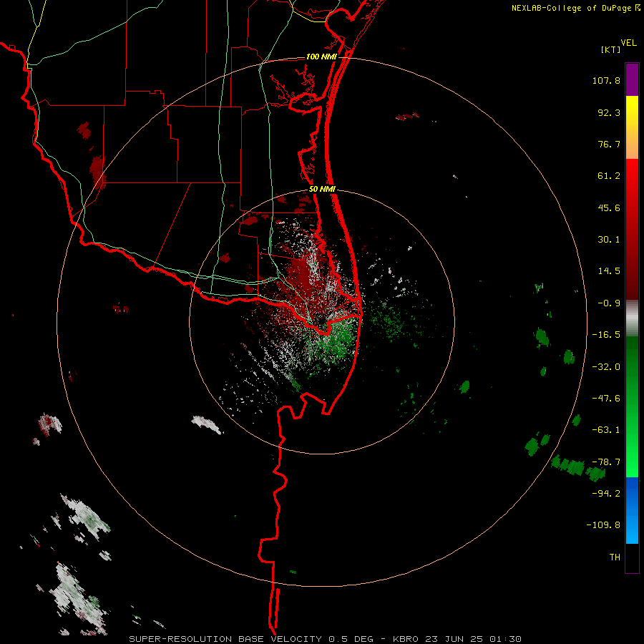This screenshot has height=644, width=644.
Task: Click the -0.9 velocity scale value
Action: (x=609, y=303)
